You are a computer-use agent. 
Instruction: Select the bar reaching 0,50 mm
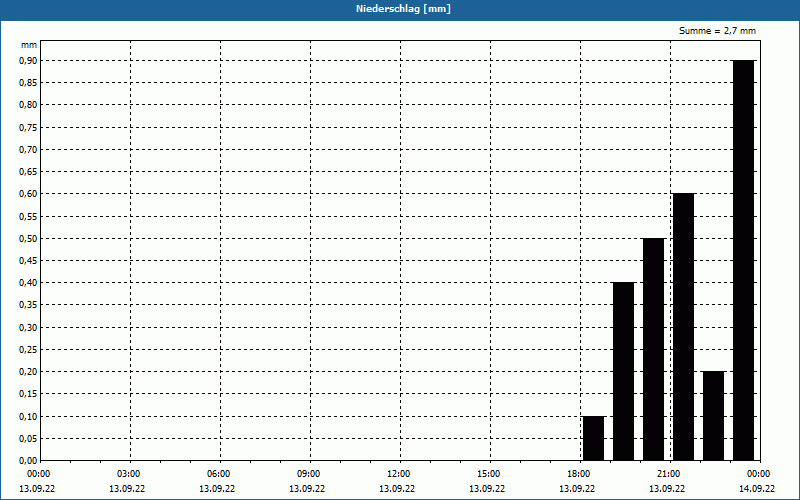(x=654, y=349)
